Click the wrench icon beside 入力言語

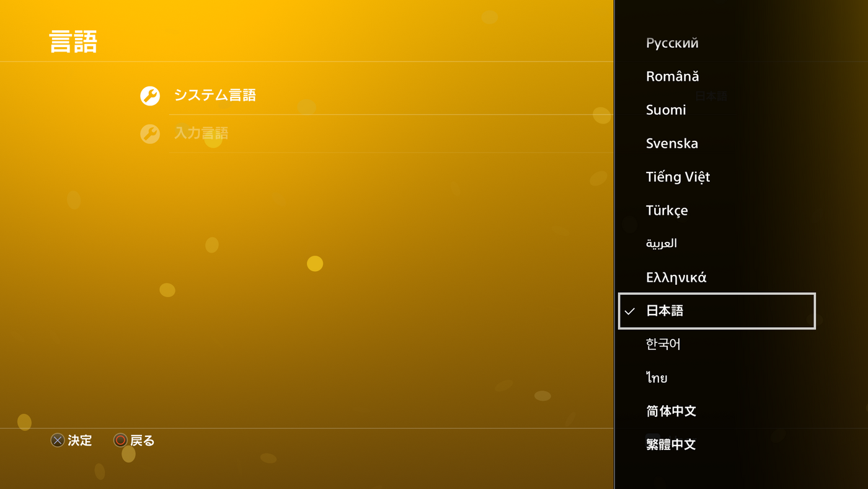150,133
